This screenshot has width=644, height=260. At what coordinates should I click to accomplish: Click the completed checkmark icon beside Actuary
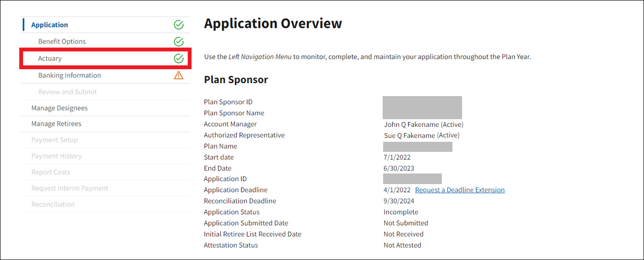pyautogui.click(x=179, y=59)
